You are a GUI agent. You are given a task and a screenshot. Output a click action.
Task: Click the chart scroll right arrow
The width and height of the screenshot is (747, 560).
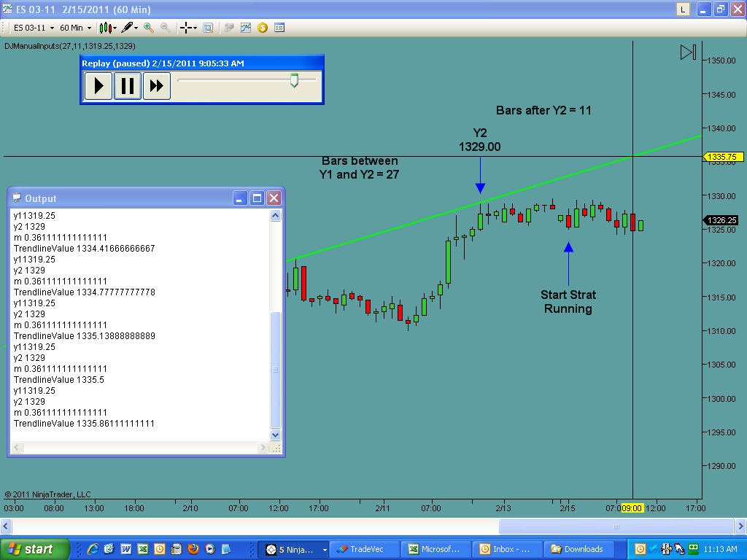point(741,526)
